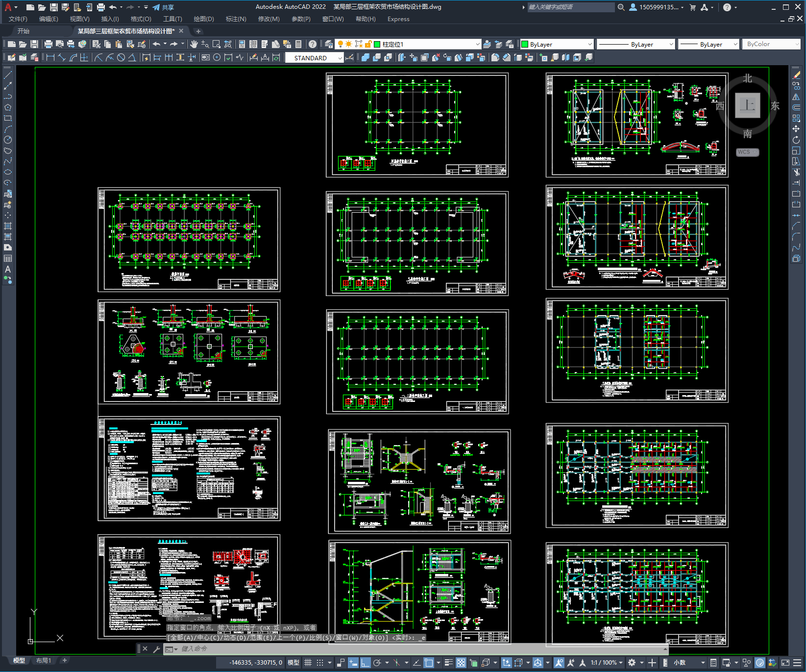Select the Angular dimension tool

(132, 57)
